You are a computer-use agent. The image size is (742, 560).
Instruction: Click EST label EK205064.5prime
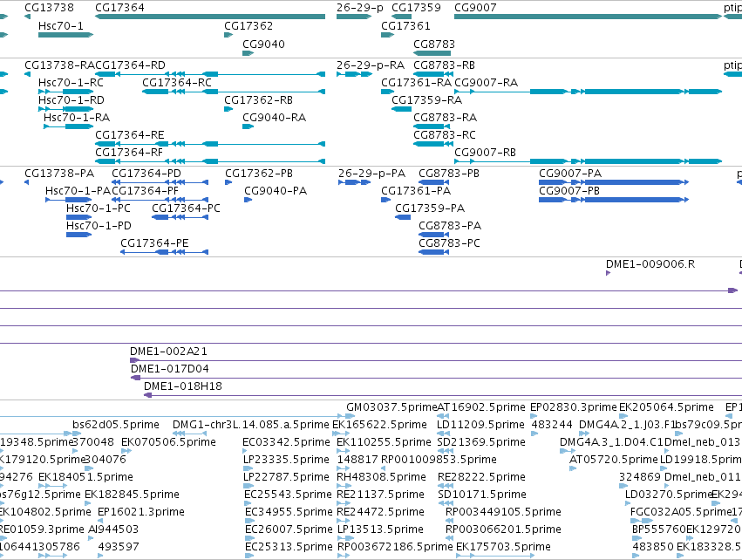pos(666,407)
